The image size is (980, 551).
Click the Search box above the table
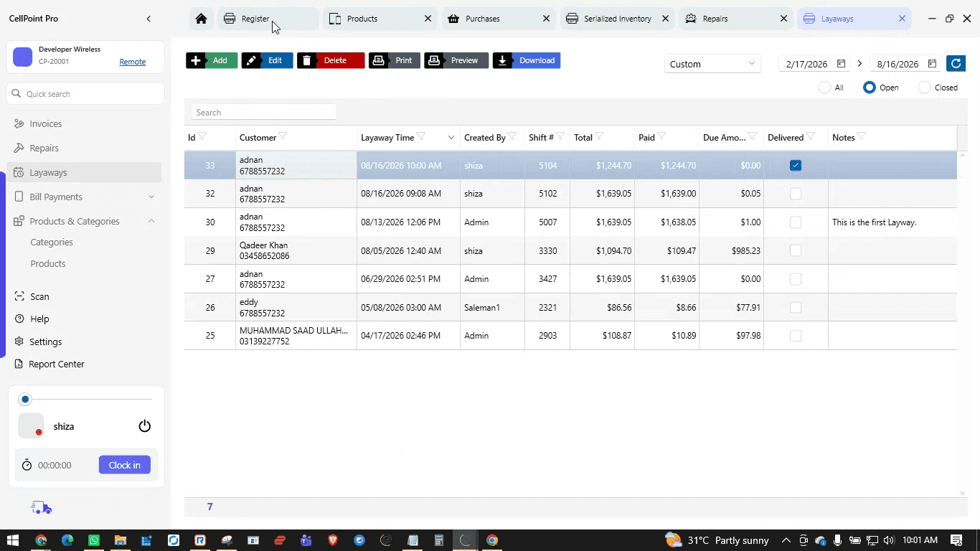pos(263,113)
